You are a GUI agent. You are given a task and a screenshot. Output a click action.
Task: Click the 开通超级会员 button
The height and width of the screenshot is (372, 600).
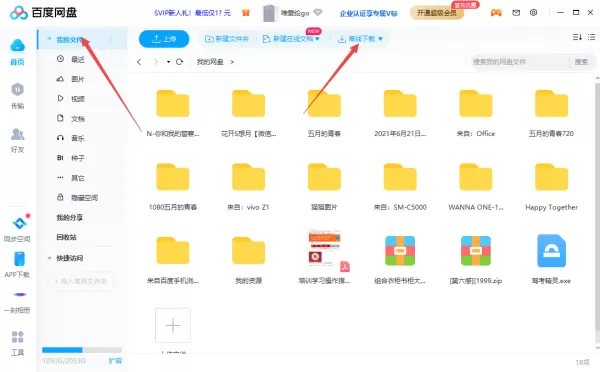437,13
